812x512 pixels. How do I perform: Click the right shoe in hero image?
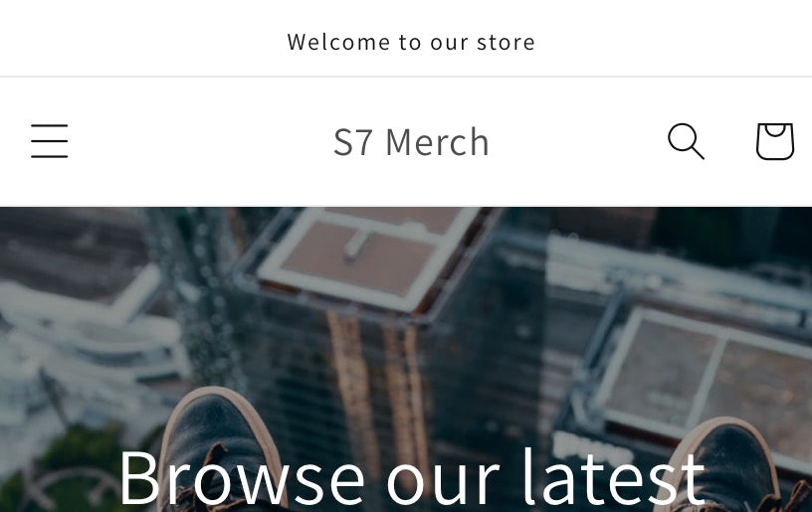point(730,465)
